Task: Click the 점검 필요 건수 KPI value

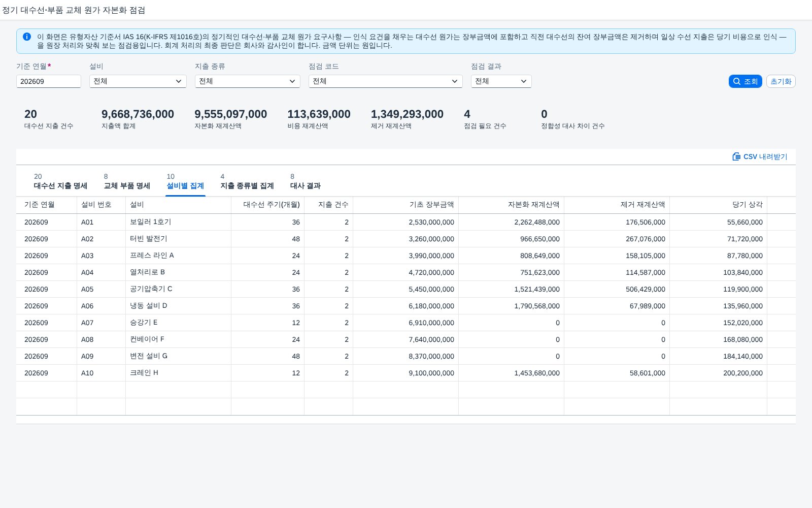Action: click(467, 114)
